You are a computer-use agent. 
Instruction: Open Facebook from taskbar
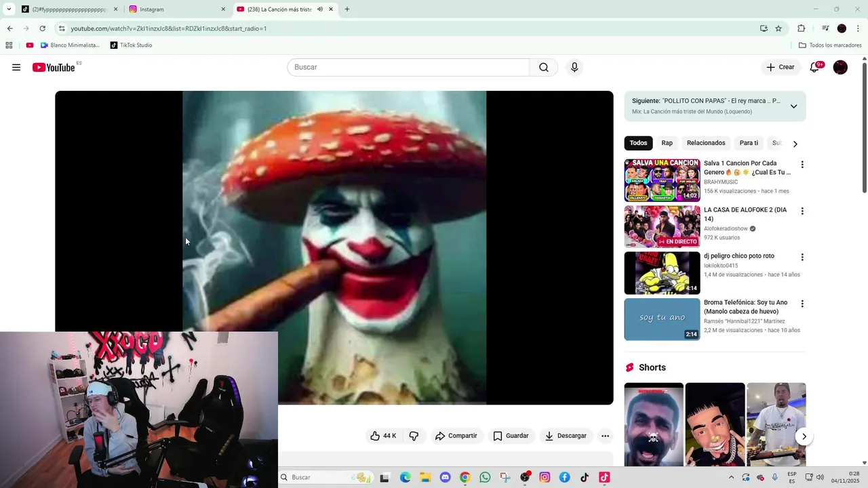(x=564, y=477)
